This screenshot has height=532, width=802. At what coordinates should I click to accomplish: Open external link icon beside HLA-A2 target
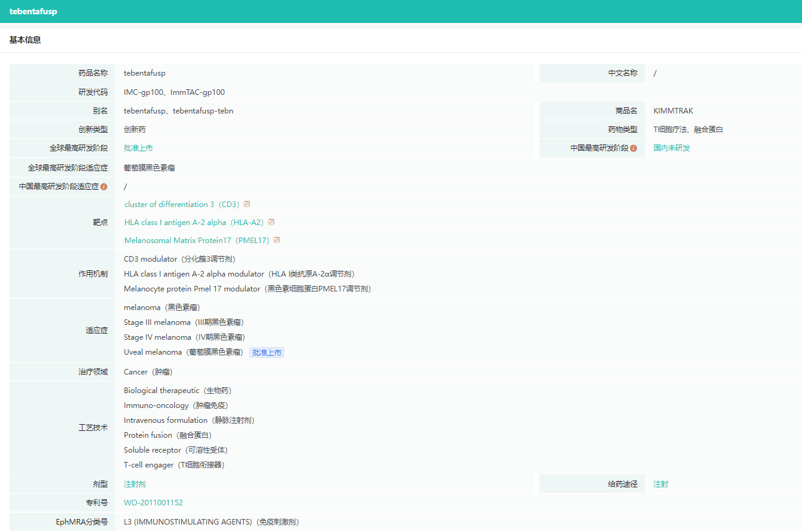(271, 222)
